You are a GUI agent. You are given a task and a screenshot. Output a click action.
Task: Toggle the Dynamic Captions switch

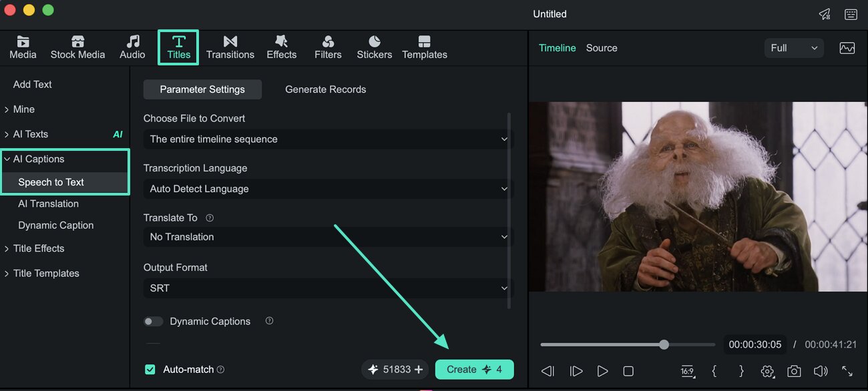pos(154,322)
